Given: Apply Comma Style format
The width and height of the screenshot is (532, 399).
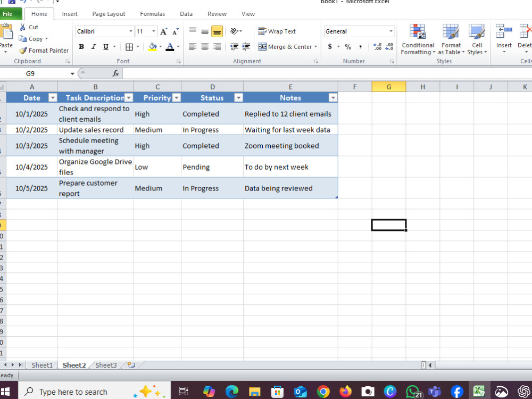Looking at the screenshot, I should pyautogui.click(x=360, y=47).
